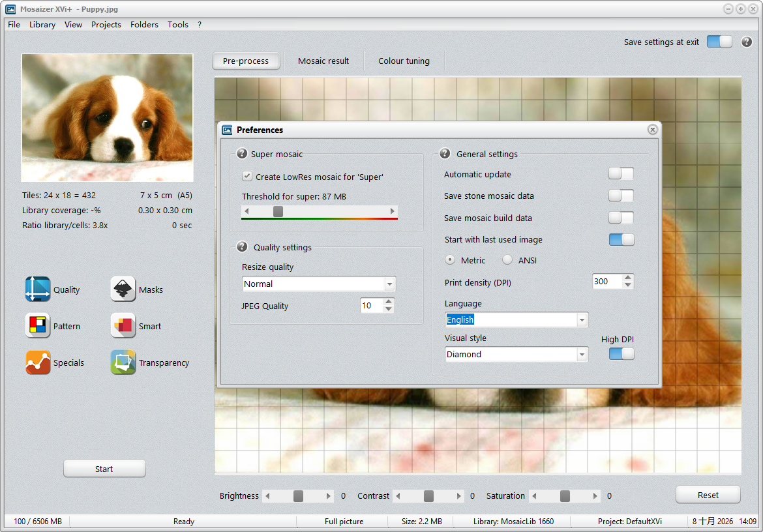
Task: Click left arrow of Threshold slider
Action: tap(247, 211)
